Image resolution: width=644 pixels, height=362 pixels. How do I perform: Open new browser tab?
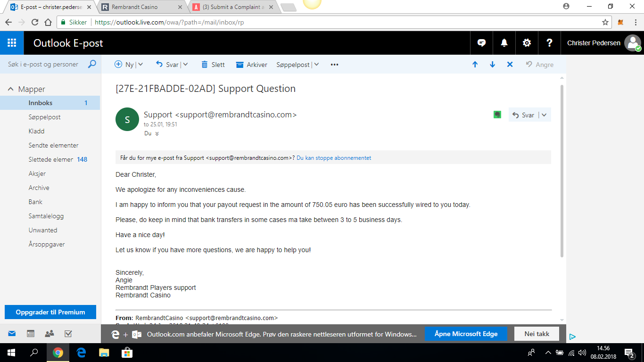pyautogui.click(x=288, y=7)
